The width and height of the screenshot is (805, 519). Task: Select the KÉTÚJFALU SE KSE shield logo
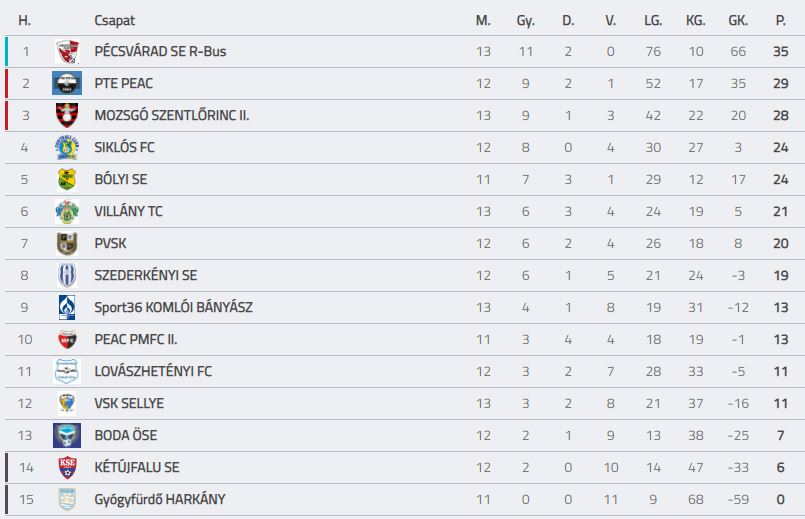[67, 467]
